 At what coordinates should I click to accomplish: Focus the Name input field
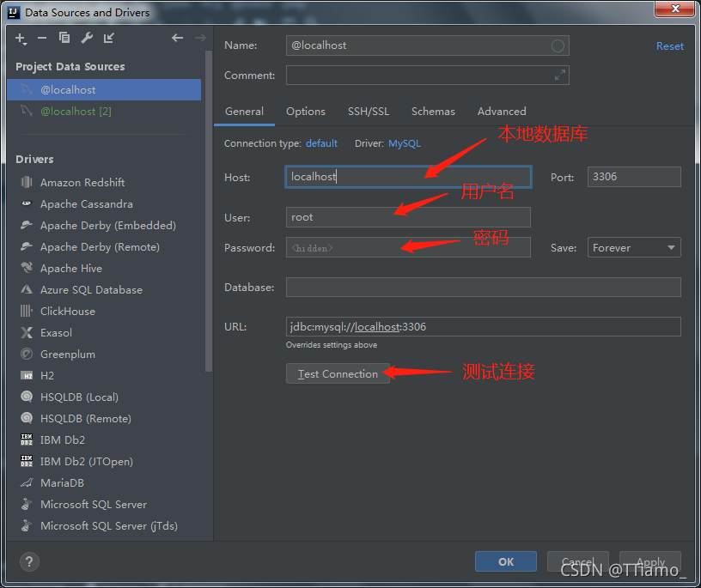[x=428, y=45]
